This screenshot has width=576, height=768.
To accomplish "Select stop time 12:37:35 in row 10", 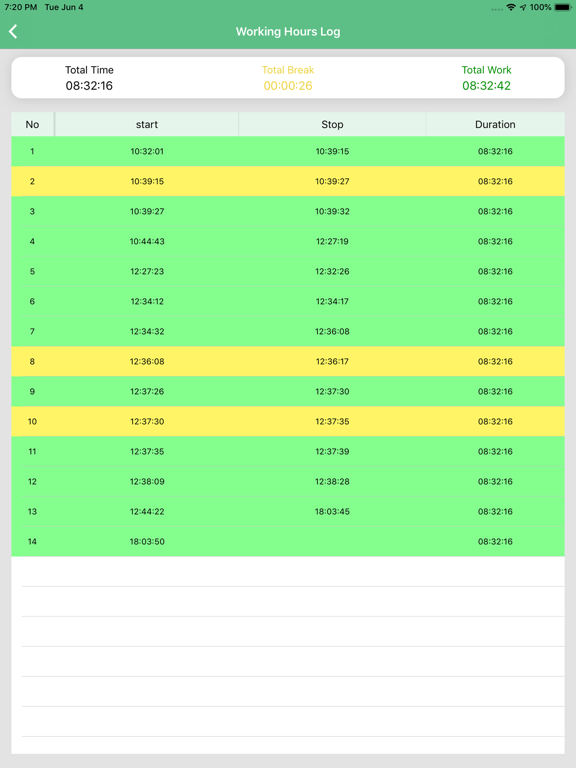I will tap(332, 422).
